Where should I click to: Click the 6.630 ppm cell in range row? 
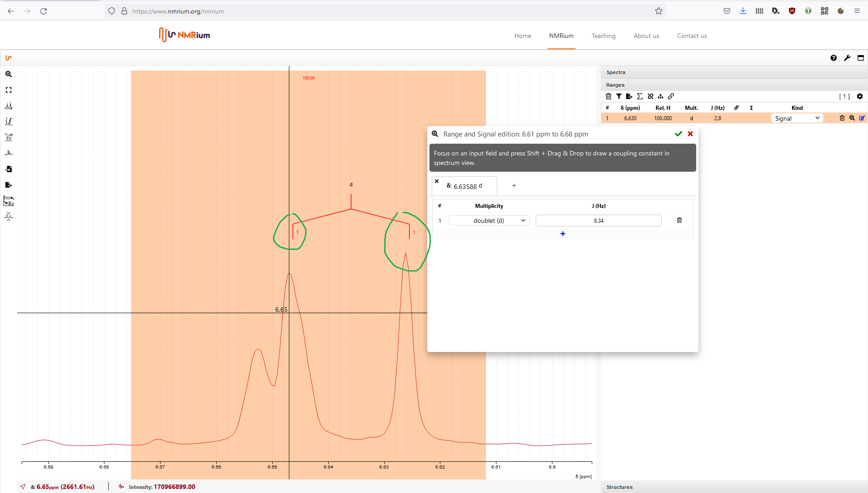[630, 118]
